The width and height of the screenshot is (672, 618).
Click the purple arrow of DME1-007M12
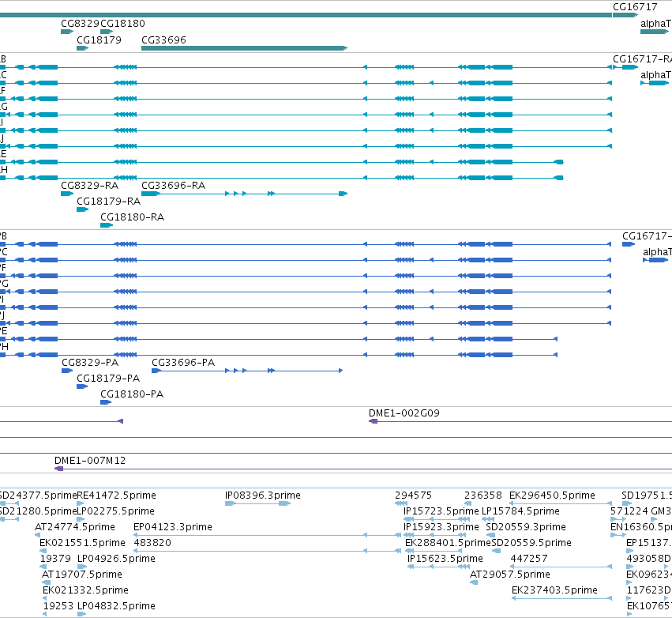[59, 469]
